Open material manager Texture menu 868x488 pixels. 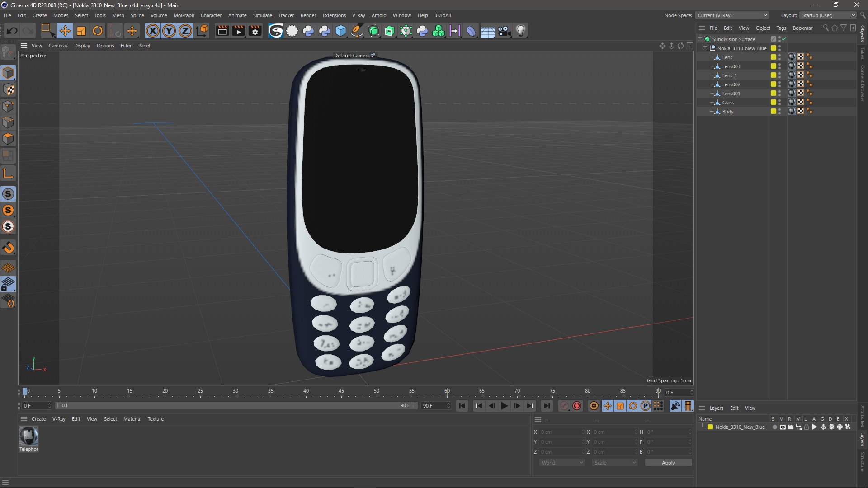[156, 419]
